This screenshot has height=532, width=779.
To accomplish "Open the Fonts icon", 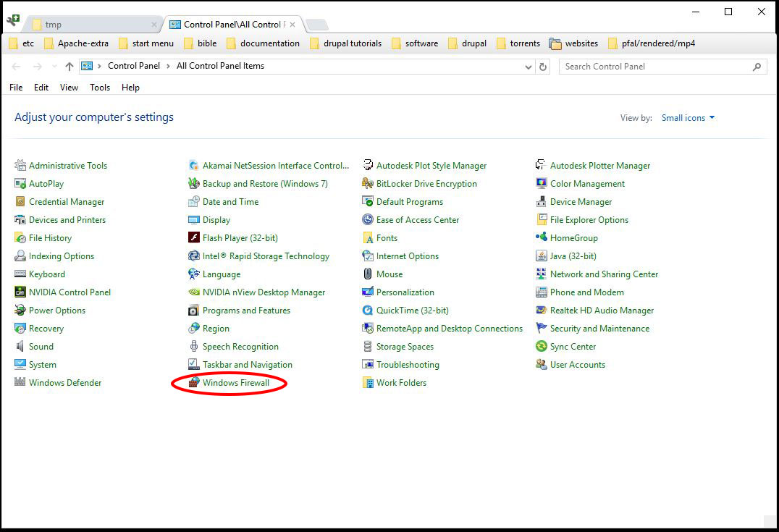I will (x=368, y=238).
